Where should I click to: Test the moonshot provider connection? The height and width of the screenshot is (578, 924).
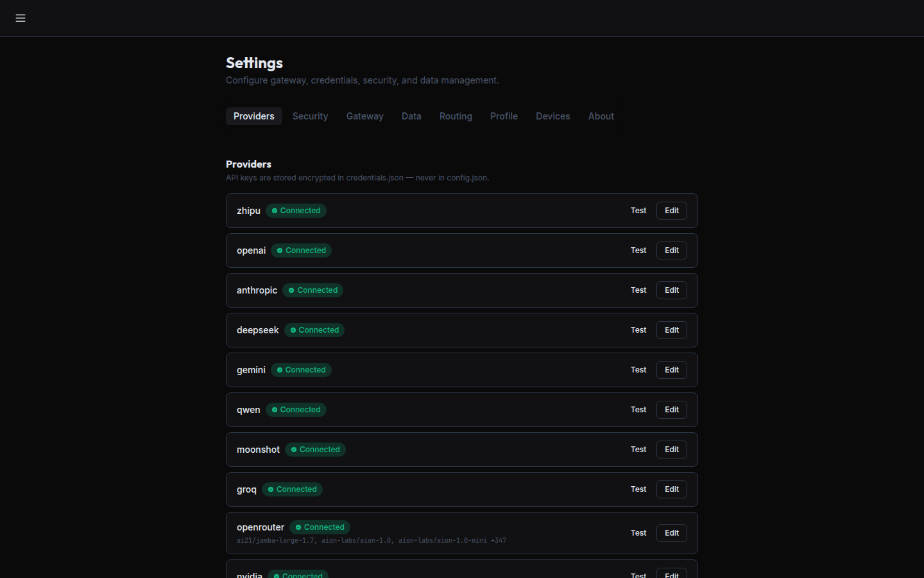click(x=638, y=450)
